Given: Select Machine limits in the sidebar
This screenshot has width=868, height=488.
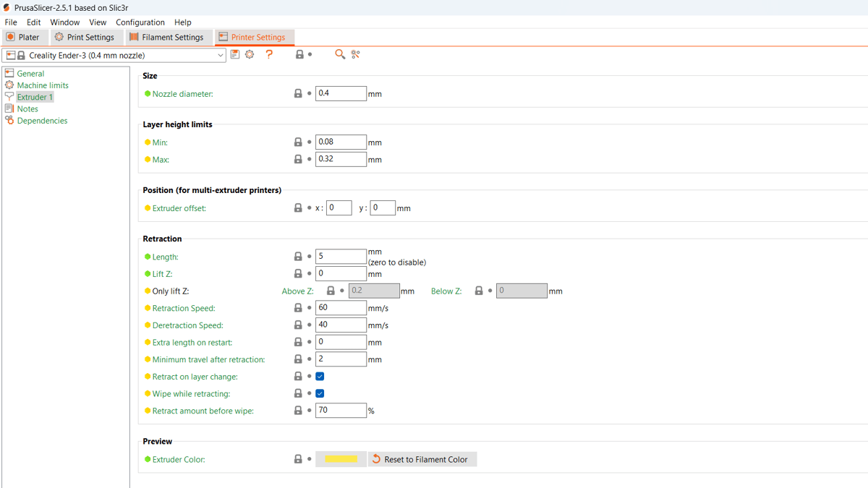Looking at the screenshot, I should (x=43, y=85).
